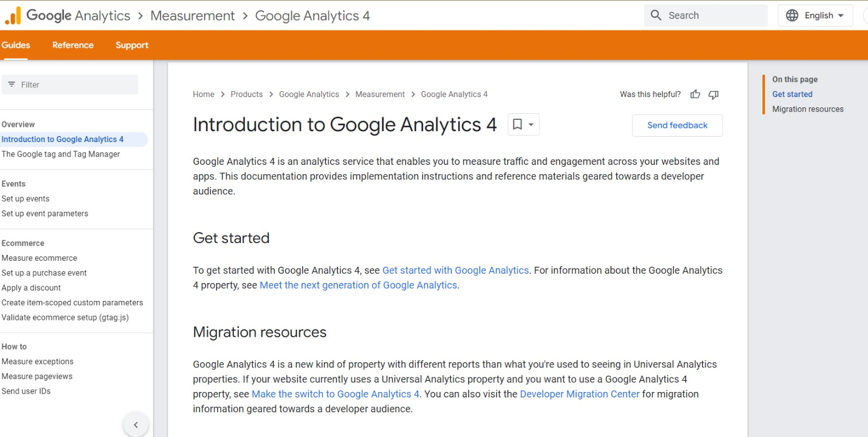The height and width of the screenshot is (437, 868).
Task: Open Create item-scoped custom parameters page
Action: coord(72,303)
